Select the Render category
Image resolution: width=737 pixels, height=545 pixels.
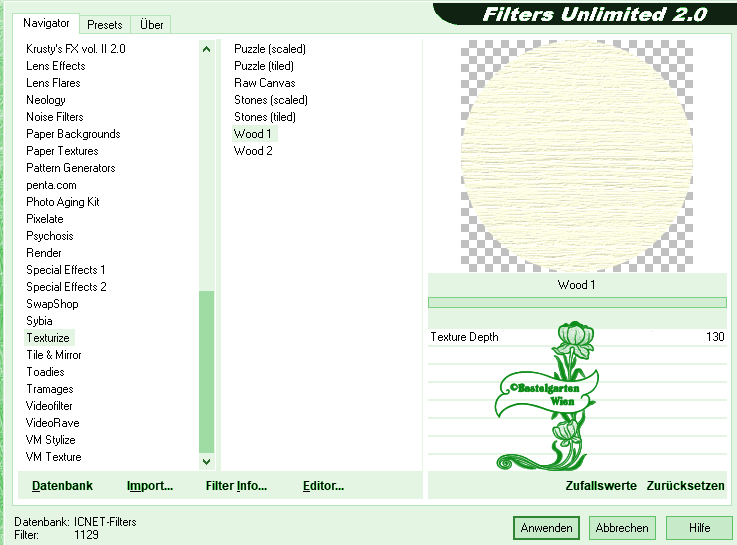[44, 253]
